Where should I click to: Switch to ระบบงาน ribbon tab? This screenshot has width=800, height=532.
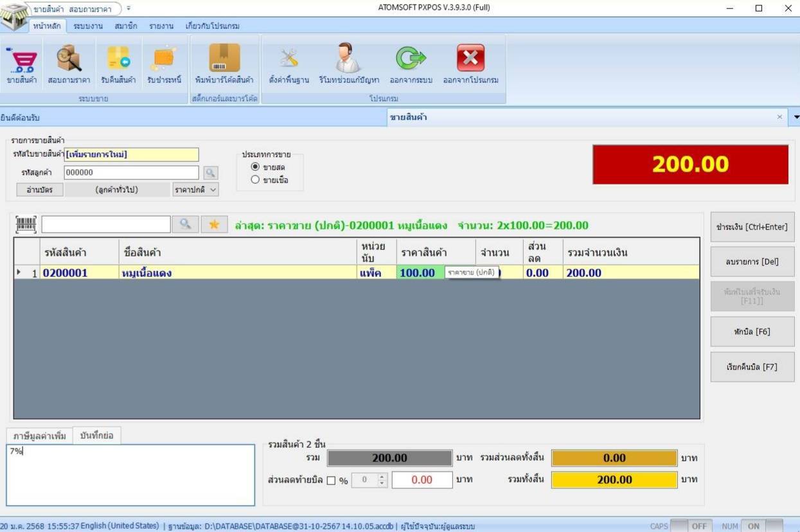(x=88, y=26)
